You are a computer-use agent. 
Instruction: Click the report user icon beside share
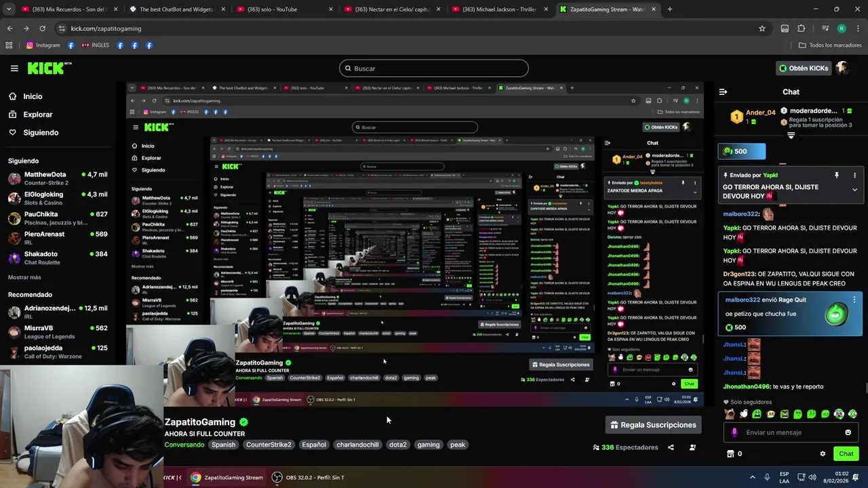[692, 447]
